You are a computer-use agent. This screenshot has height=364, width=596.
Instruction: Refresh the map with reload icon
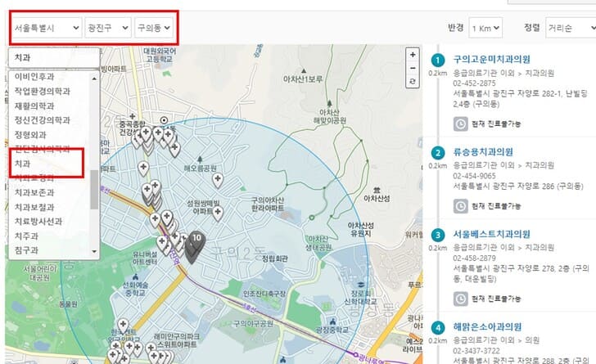tap(413, 81)
